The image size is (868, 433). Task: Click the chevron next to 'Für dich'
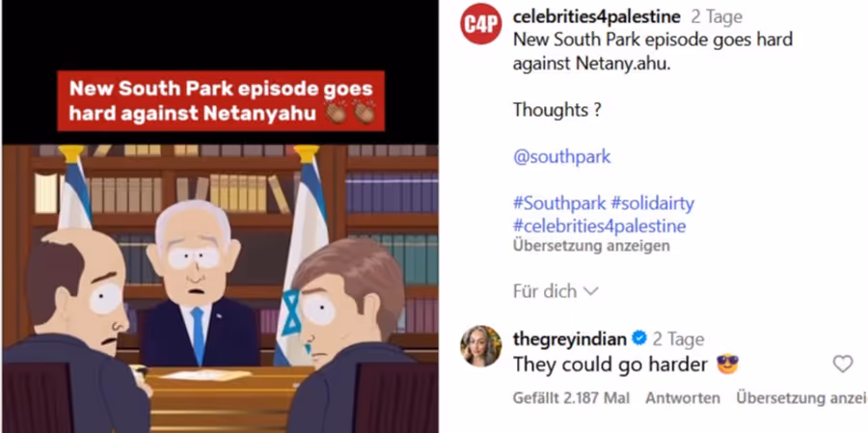[590, 292]
